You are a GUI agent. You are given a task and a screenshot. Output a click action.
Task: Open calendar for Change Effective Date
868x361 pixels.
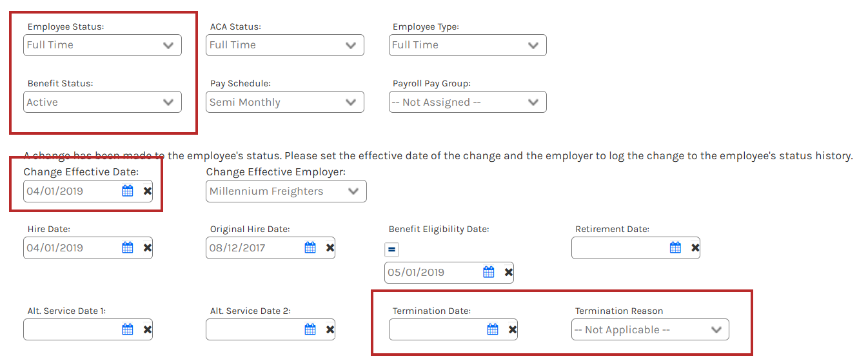pyautogui.click(x=128, y=191)
